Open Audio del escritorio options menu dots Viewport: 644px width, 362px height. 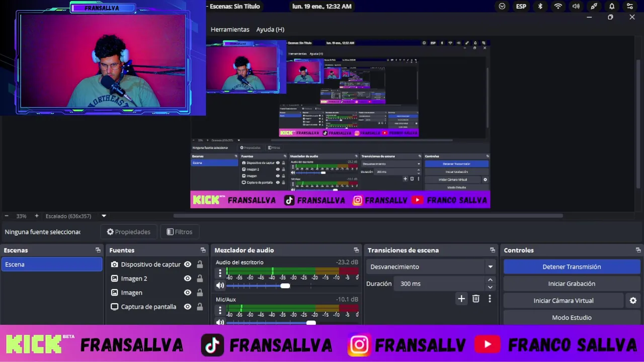coord(220,274)
